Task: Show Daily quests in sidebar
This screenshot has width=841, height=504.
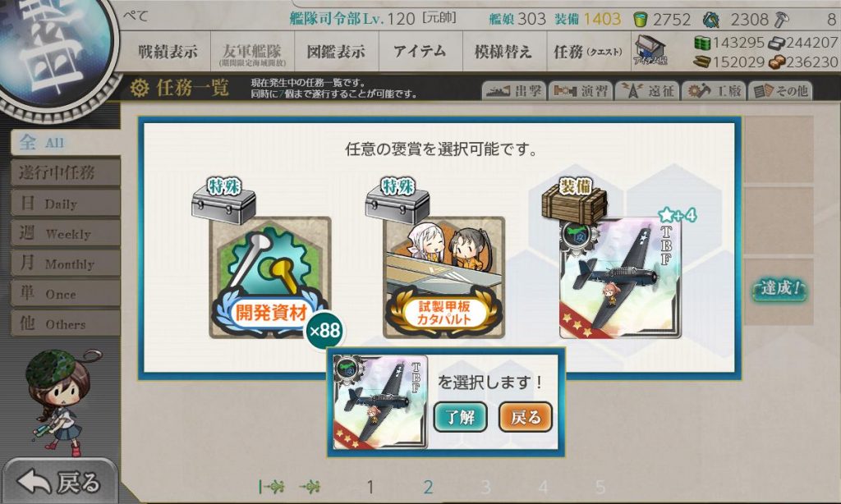Action: (66, 203)
